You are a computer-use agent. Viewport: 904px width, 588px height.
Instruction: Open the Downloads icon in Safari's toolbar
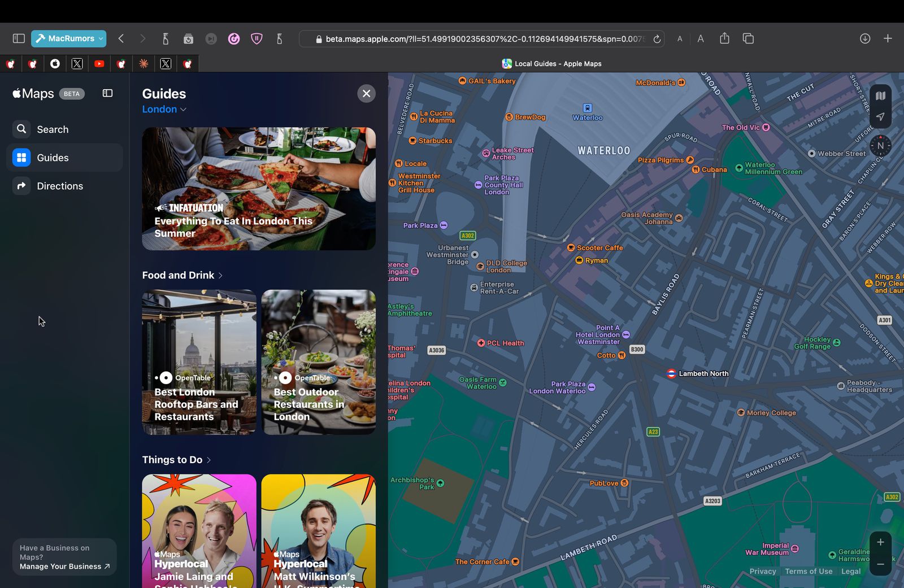(x=864, y=38)
